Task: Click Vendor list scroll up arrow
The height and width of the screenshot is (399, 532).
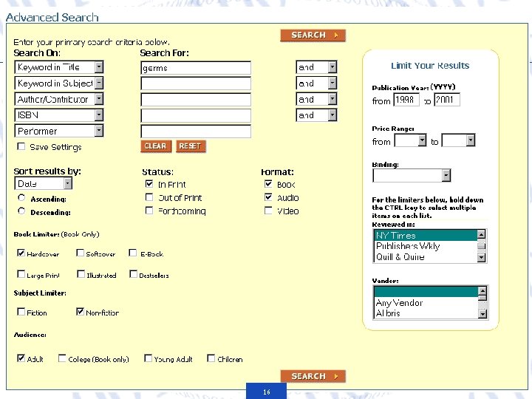Action: click(482, 291)
